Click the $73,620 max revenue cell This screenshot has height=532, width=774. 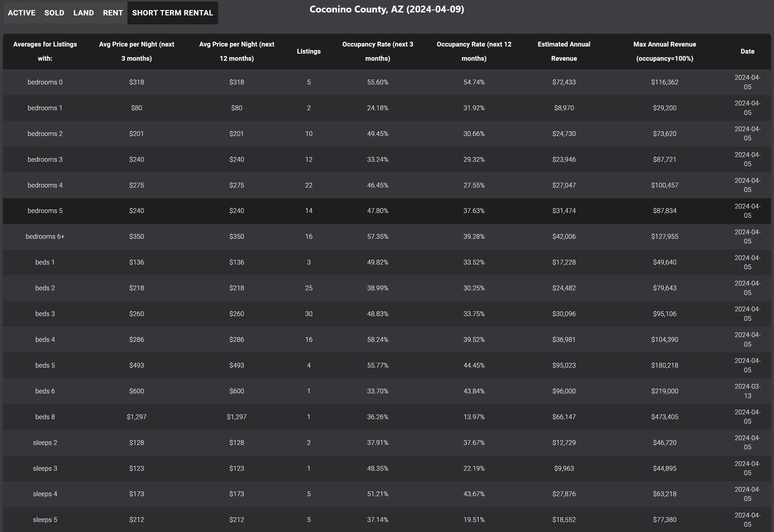(x=665, y=134)
